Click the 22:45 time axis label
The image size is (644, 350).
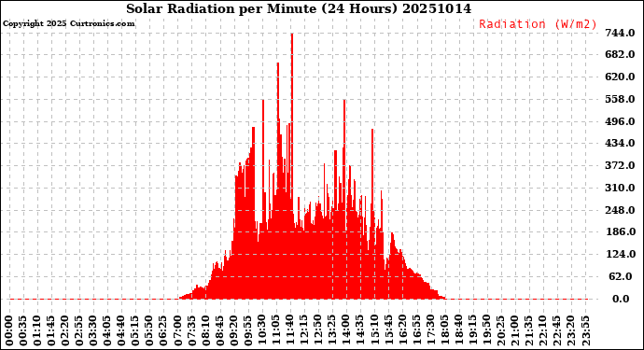click(557, 330)
